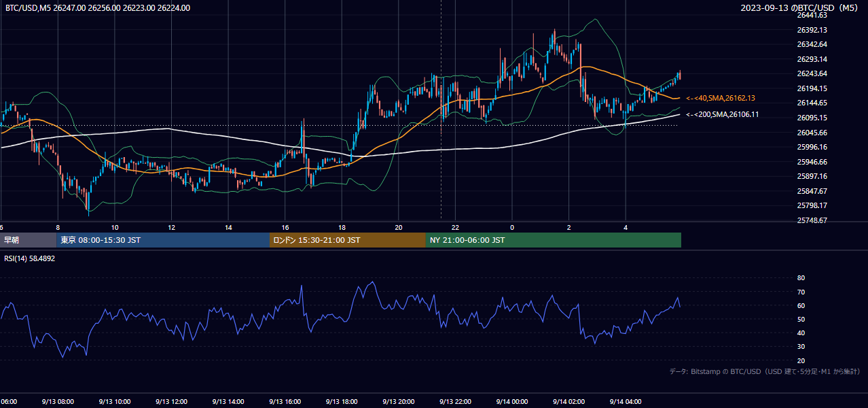868x408 pixels.
Task: Select the 9/13 12:00 date label
Action: pos(171,402)
